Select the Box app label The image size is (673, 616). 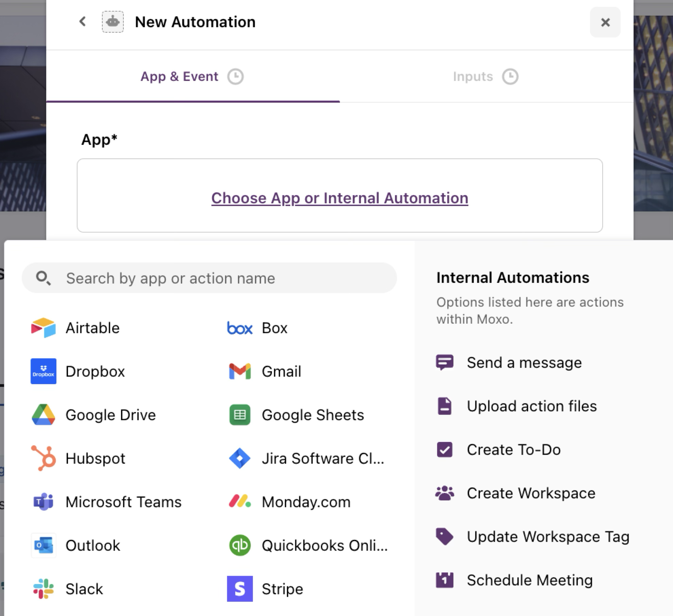point(275,328)
